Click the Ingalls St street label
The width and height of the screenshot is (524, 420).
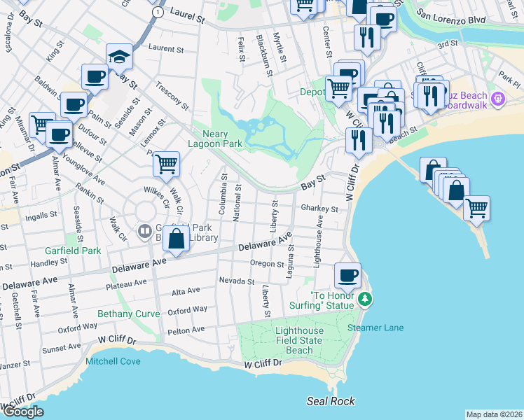[x=41, y=216]
